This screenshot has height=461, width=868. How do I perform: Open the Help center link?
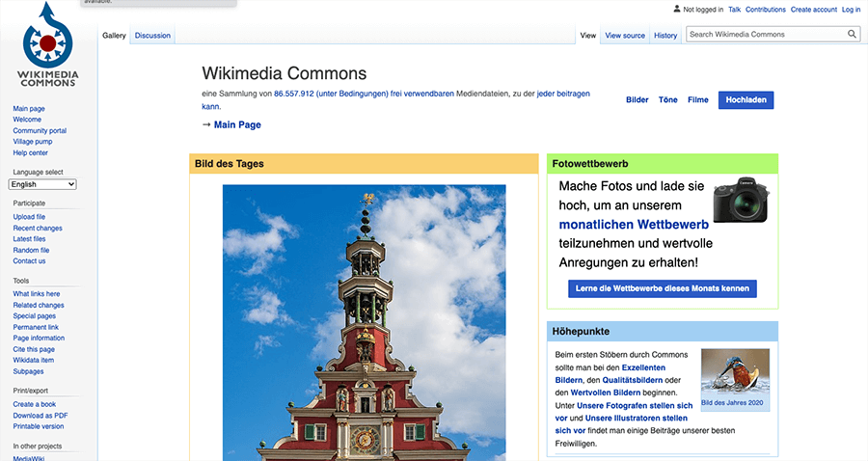[31, 152]
